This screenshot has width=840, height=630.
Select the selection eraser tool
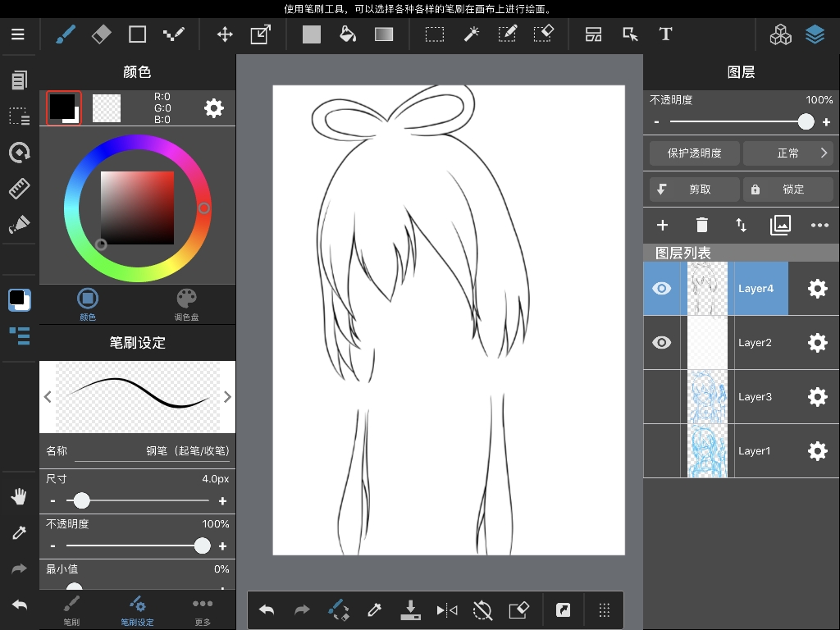coord(544,34)
